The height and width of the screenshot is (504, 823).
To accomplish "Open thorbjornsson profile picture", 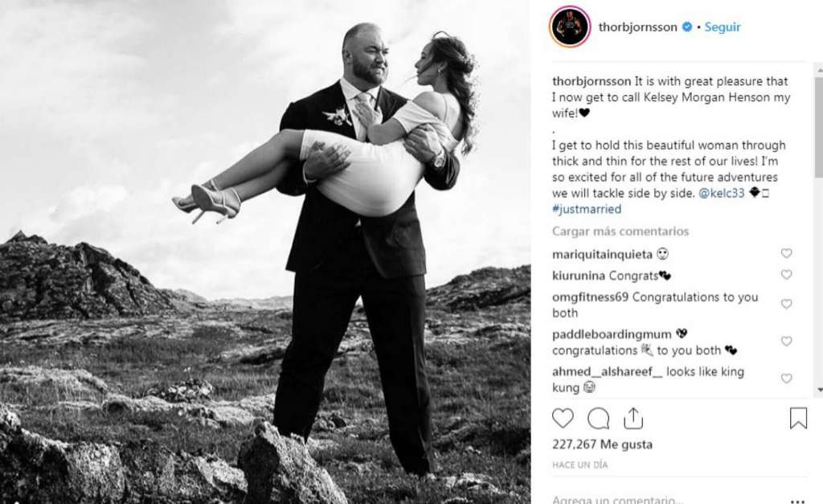I will point(570,27).
